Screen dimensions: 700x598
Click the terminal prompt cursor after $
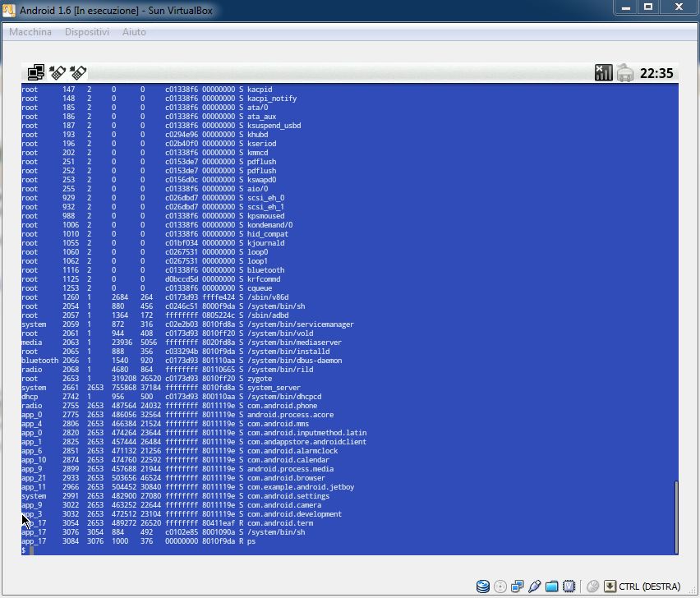(x=32, y=550)
